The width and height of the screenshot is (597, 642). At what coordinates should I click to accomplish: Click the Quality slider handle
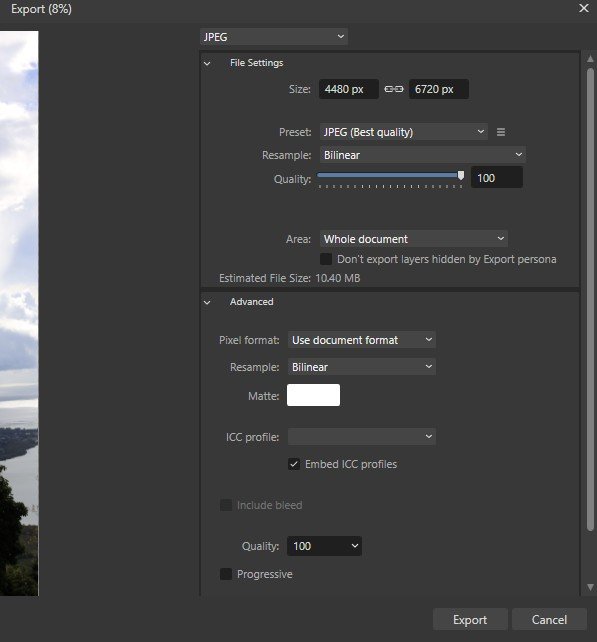(x=461, y=176)
